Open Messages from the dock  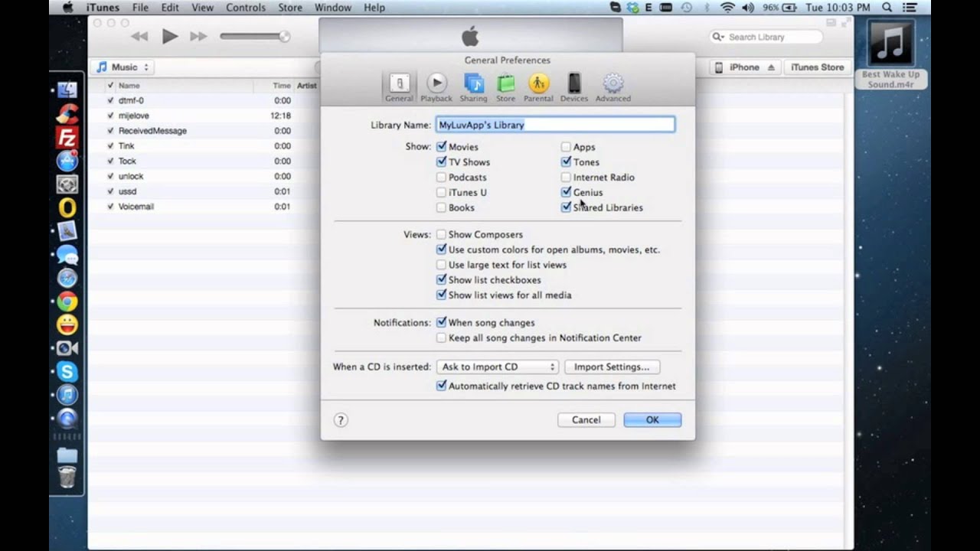tap(67, 255)
